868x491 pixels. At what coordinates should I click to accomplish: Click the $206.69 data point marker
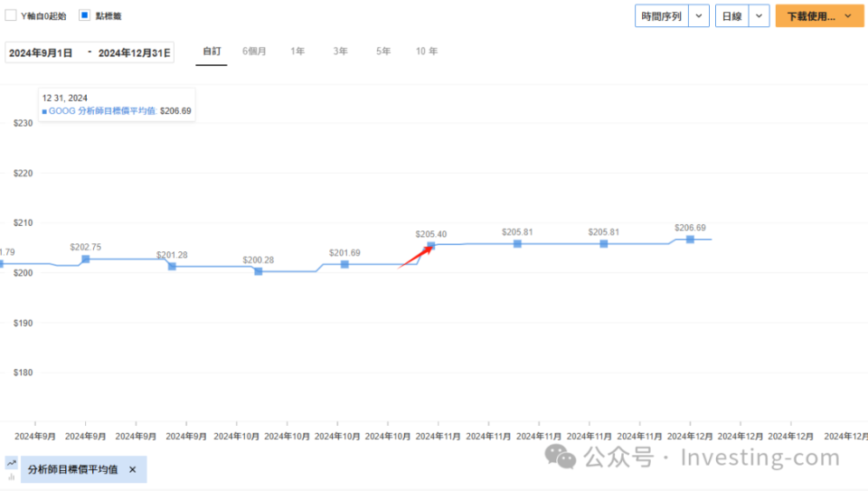[690, 239]
